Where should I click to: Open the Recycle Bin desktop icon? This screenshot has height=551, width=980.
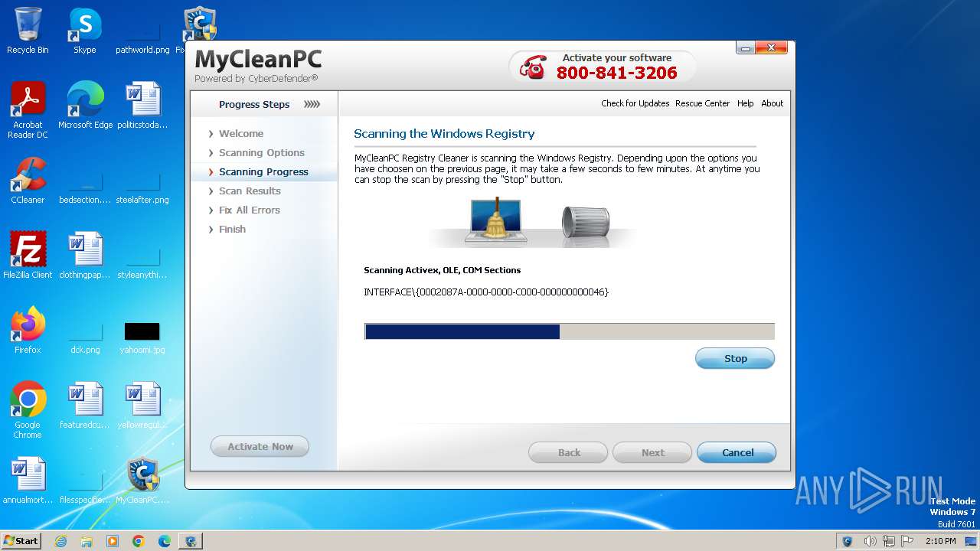[28, 31]
